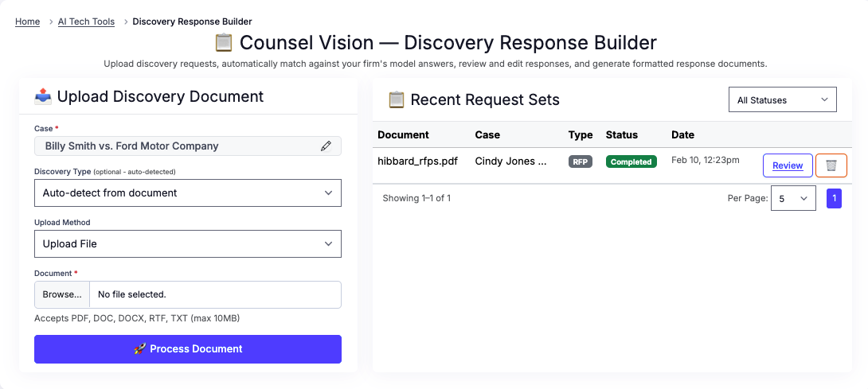Viewport: 868px width, 389px height.
Task: Click Review for hibbard_rfps.pdf
Action: coord(787,165)
